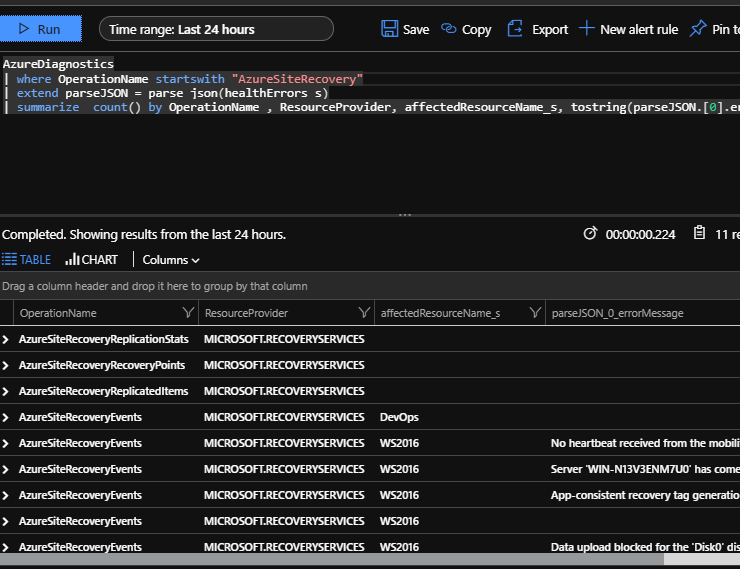740x569 pixels.
Task: Click the New alert rule label
Action: (639, 30)
